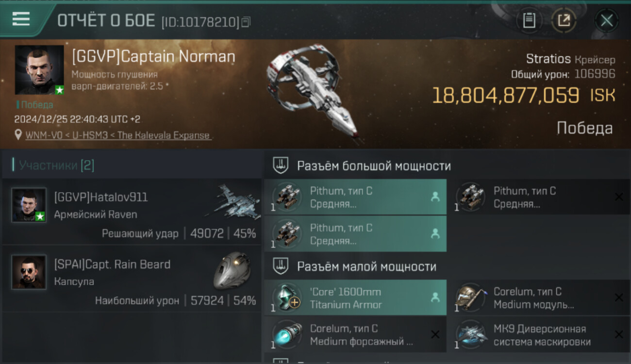Open the hamburger menu
The image size is (631, 364).
21,19
